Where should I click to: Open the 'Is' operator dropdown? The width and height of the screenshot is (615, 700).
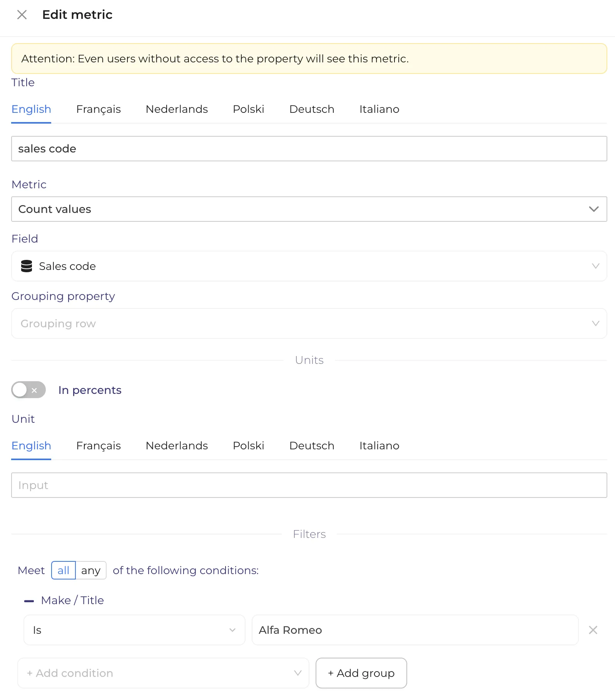click(x=134, y=630)
